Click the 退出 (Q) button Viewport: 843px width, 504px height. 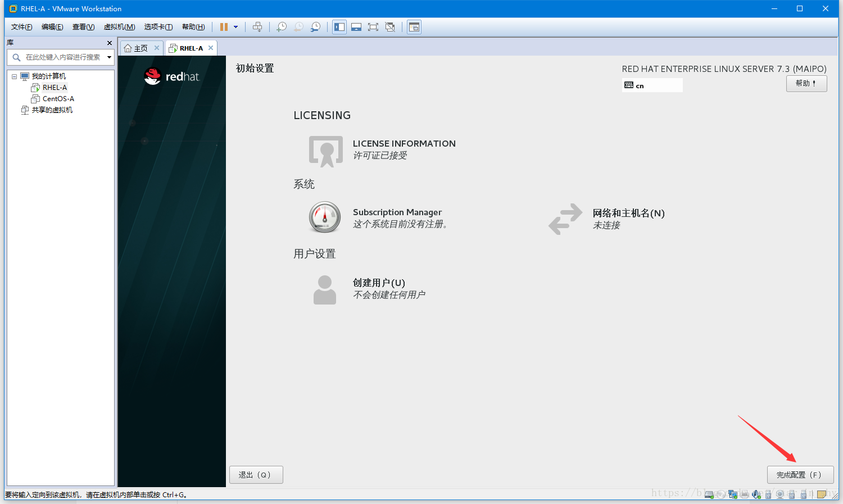coord(256,475)
